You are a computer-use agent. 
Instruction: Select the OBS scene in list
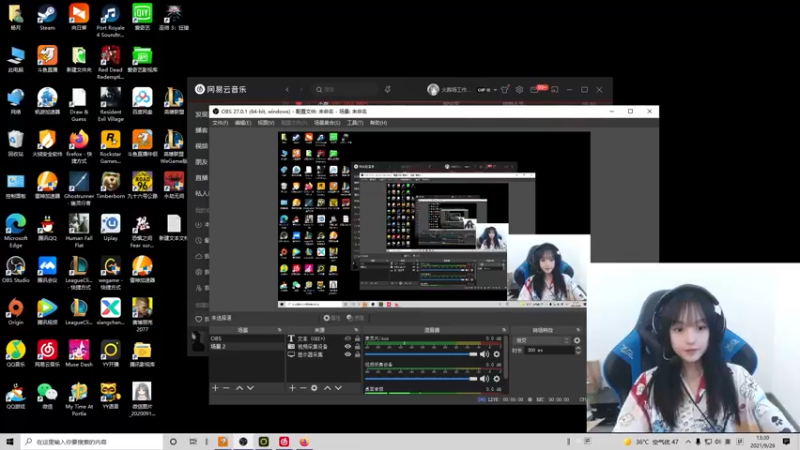point(246,338)
